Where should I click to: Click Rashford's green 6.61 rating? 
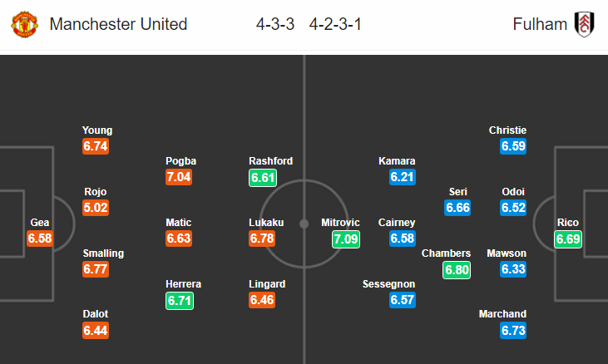[x=263, y=178]
